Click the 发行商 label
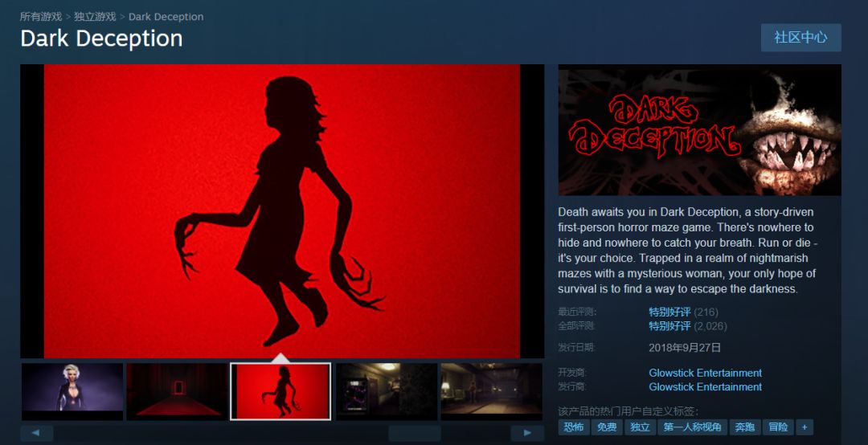The width and height of the screenshot is (868, 445). (572, 387)
